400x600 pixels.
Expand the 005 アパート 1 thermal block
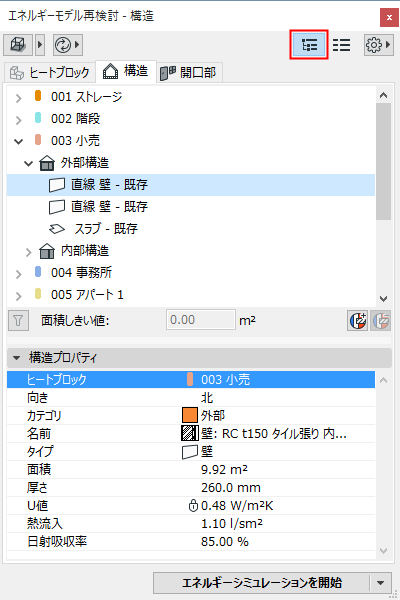pos(18,296)
